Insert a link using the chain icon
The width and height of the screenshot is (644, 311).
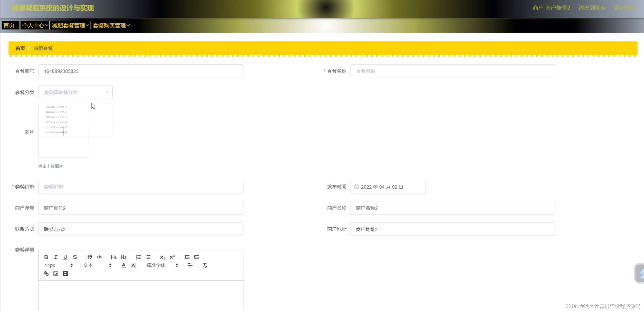pyautogui.click(x=46, y=274)
